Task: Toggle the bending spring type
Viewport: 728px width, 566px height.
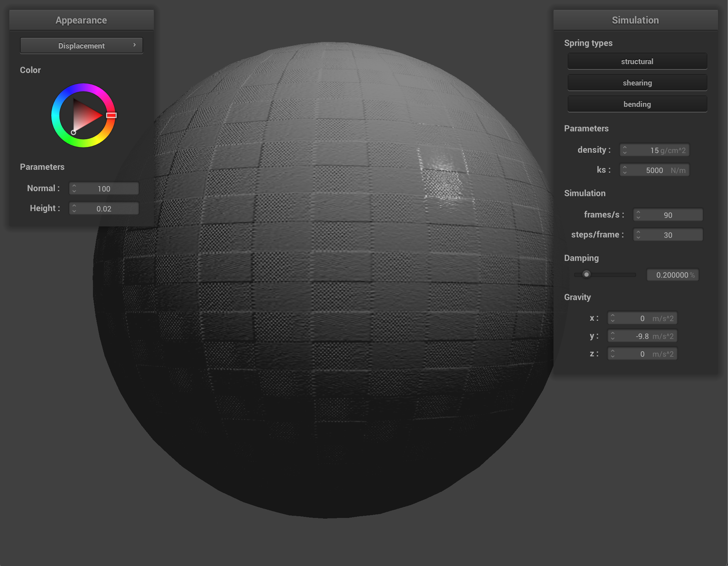Action: coord(637,104)
